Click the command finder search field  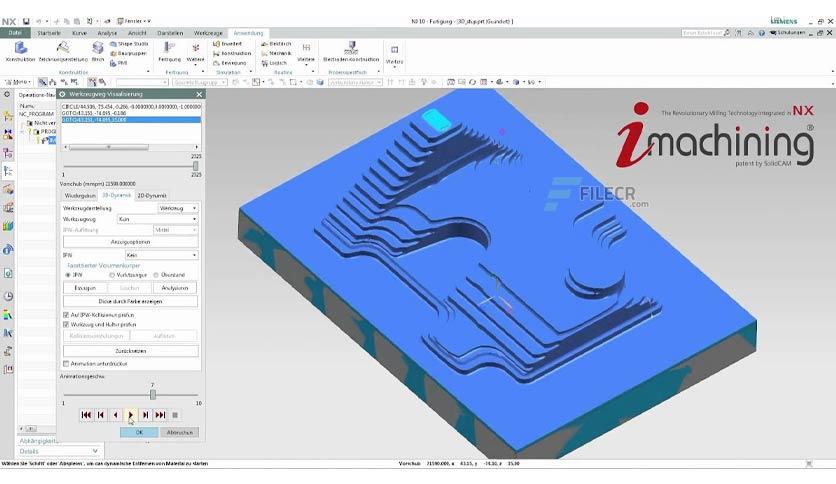click(703, 33)
